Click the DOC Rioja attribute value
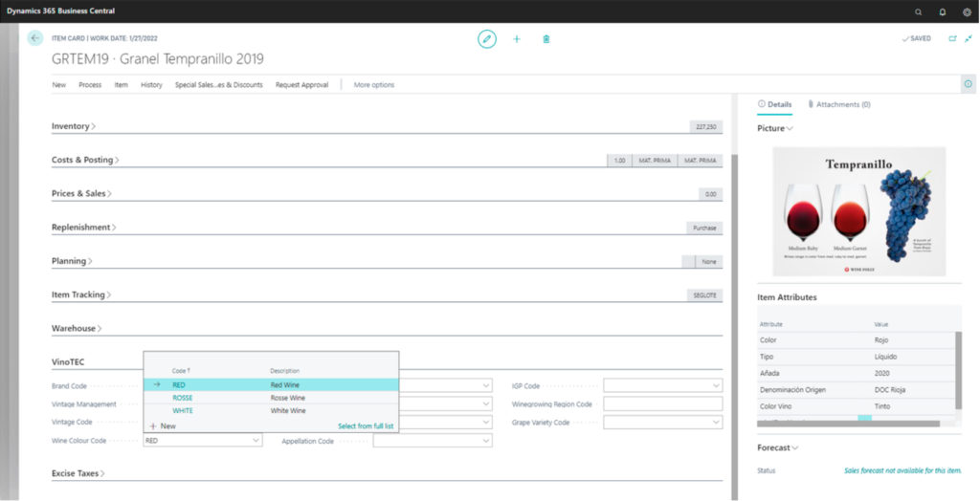 [x=890, y=390]
